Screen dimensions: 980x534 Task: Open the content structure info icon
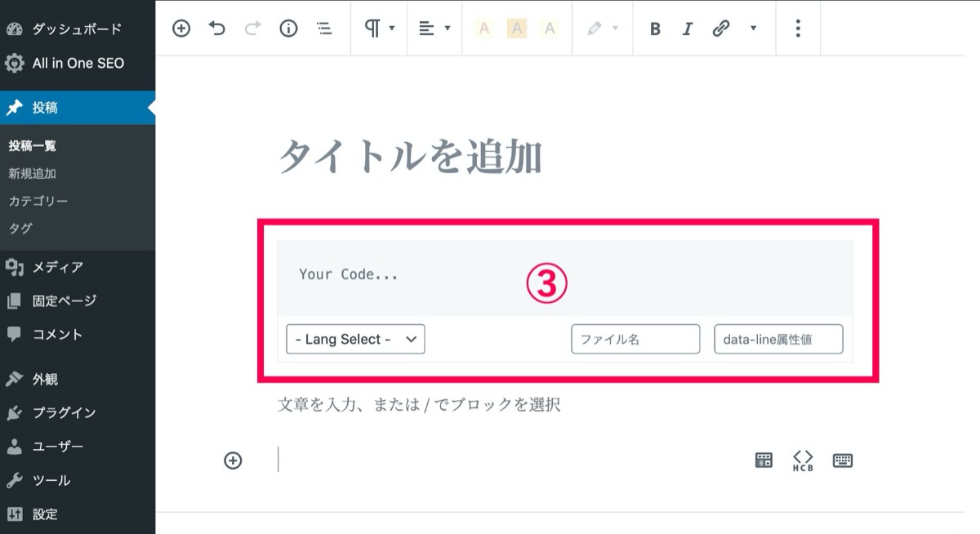288,29
